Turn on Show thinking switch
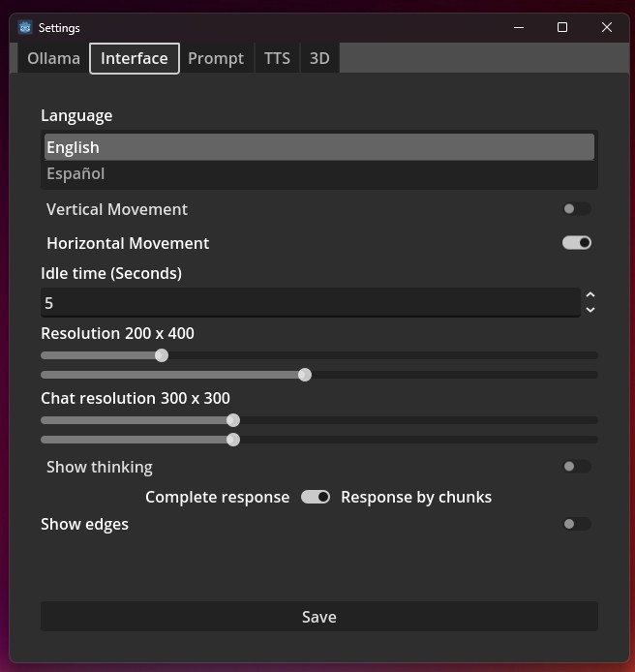This screenshot has height=672, width=635. pyautogui.click(x=577, y=467)
